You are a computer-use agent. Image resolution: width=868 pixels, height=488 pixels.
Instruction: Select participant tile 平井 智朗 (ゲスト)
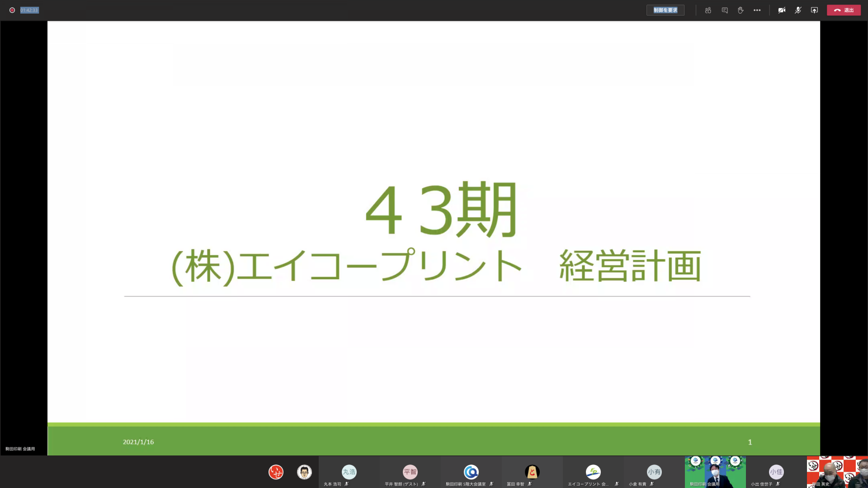410,472
